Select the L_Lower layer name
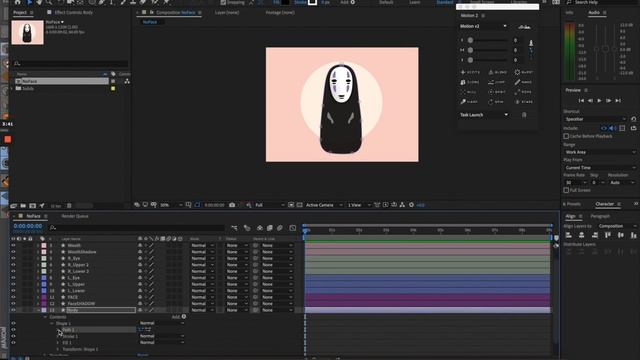This screenshot has width=640, height=360. click(76, 291)
